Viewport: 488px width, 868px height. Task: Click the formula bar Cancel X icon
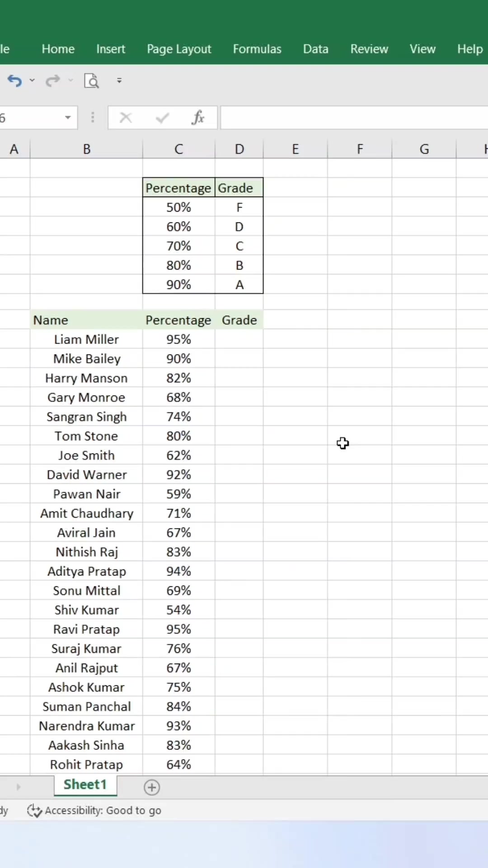click(x=126, y=118)
